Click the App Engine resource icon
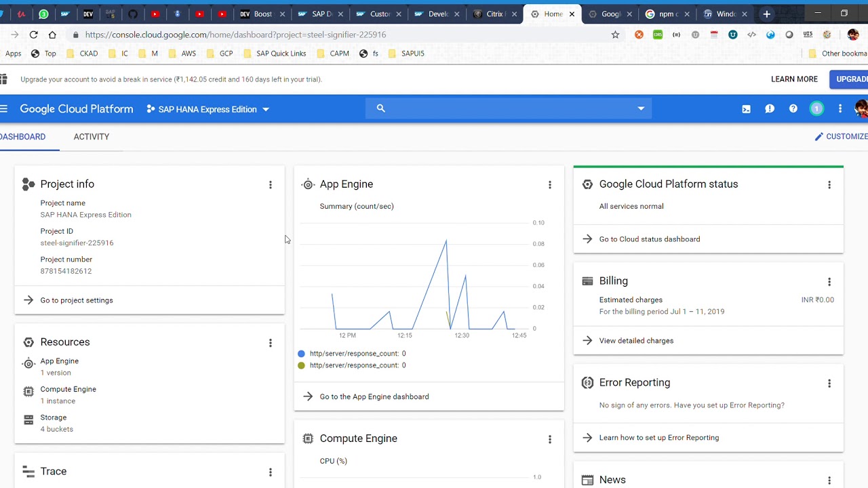Image resolution: width=868 pixels, height=488 pixels. tap(28, 364)
